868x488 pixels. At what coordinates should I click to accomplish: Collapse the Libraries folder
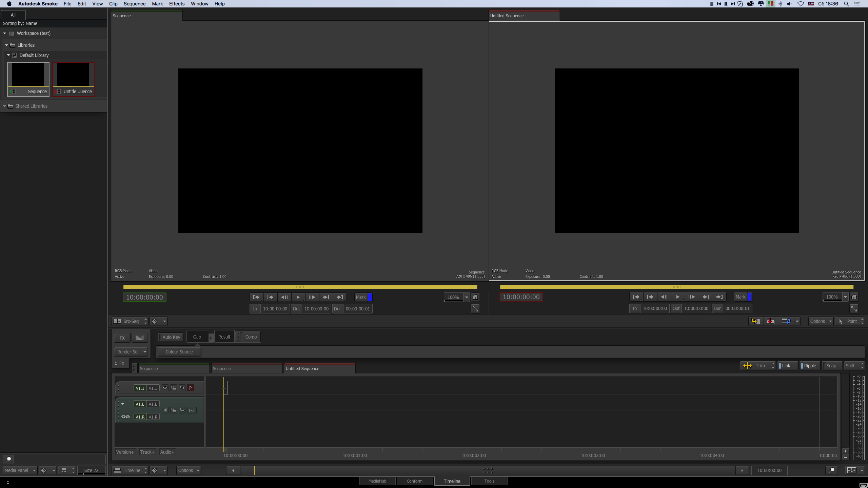pos(6,45)
